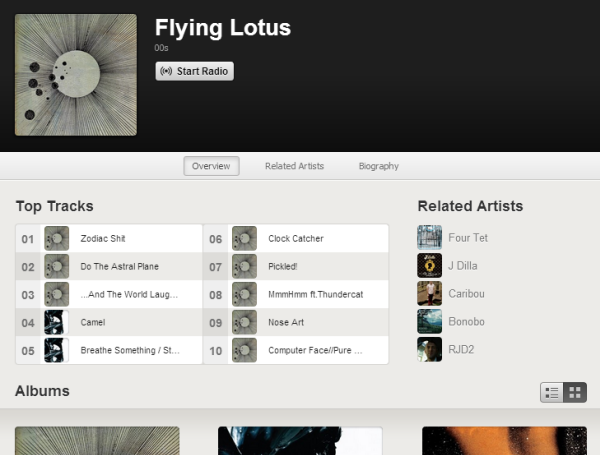The width and height of the screenshot is (600, 455).
Task: Open the first album thumbnail under Albums
Action: 97,441
